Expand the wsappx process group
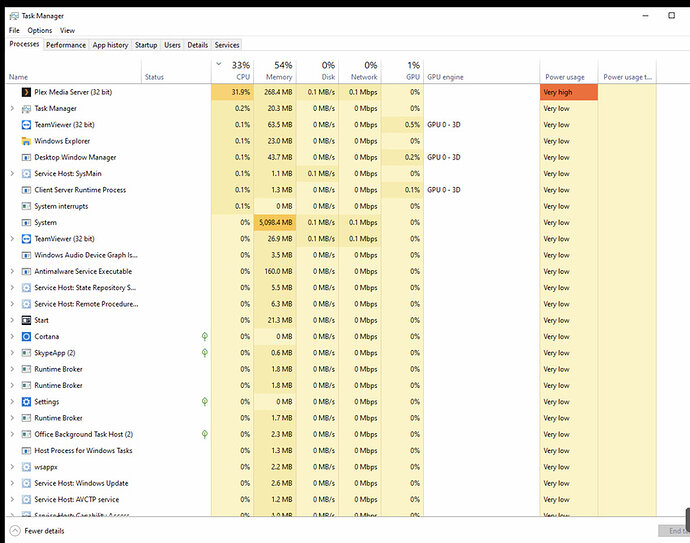This screenshot has width=690, height=543. tap(12, 466)
